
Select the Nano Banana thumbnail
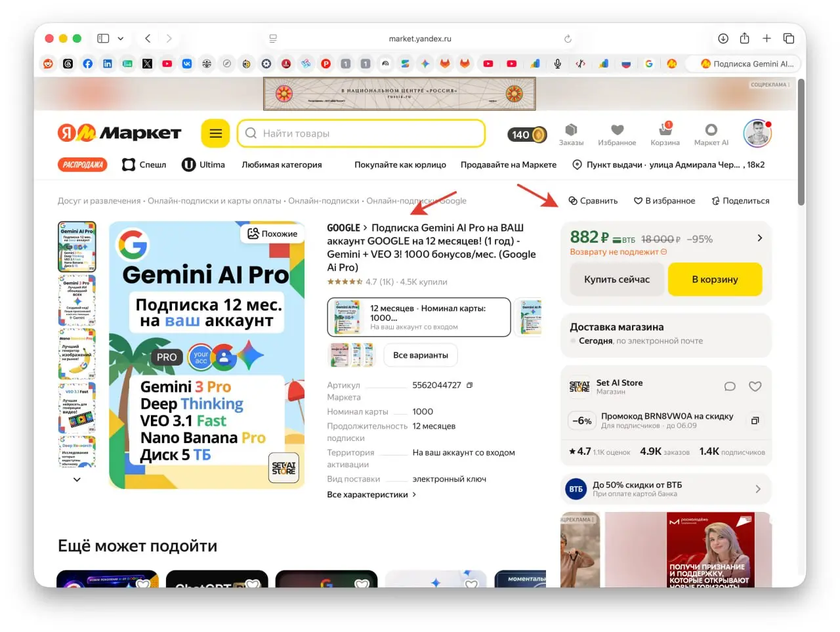pyautogui.click(x=77, y=354)
